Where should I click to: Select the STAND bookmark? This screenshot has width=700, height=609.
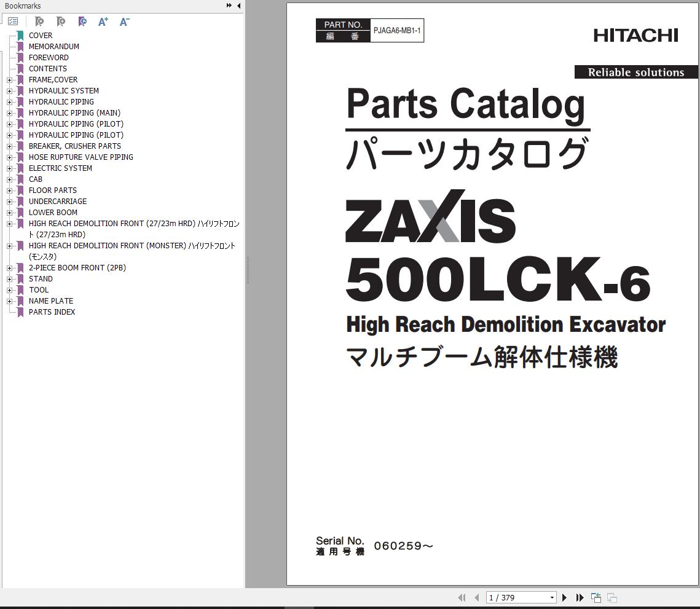(x=41, y=278)
